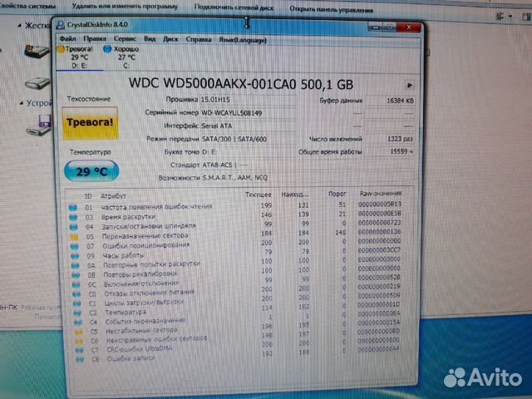
Task: Collapse the Устройства group in Explorer window
Action: pyautogui.click(x=22, y=103)
